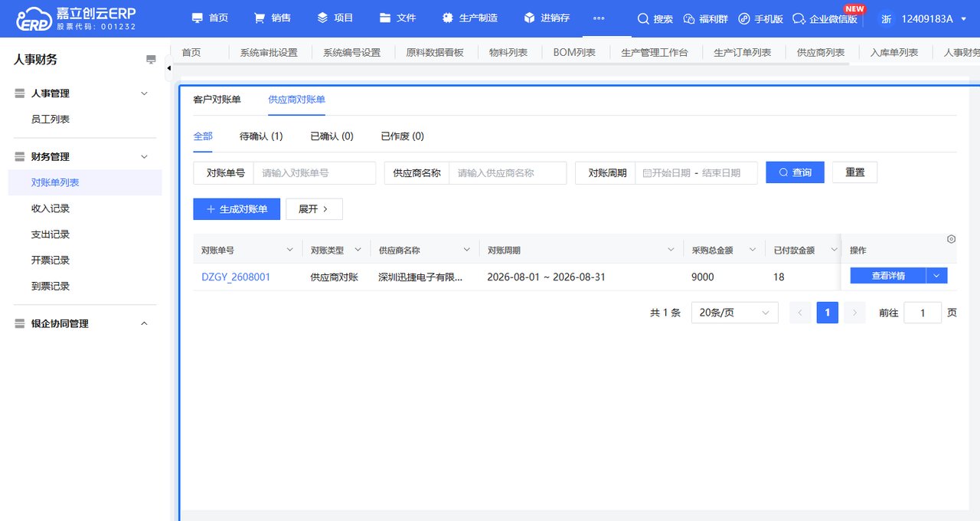Click 查看详情 for DZGY_2608001

(888, 276)
